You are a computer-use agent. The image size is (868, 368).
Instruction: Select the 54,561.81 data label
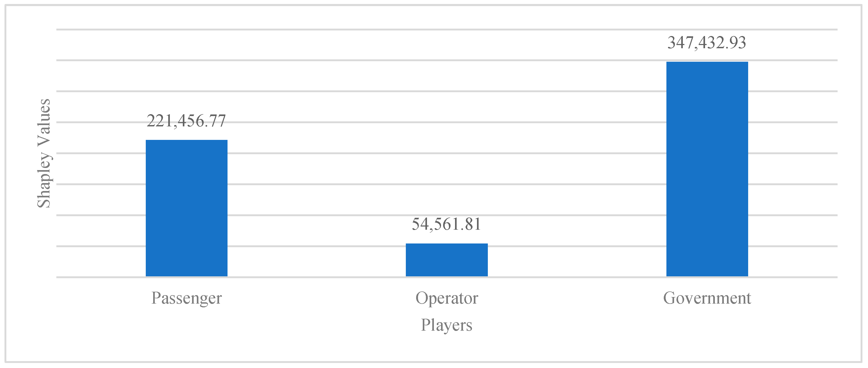click(x=447, y=224)
